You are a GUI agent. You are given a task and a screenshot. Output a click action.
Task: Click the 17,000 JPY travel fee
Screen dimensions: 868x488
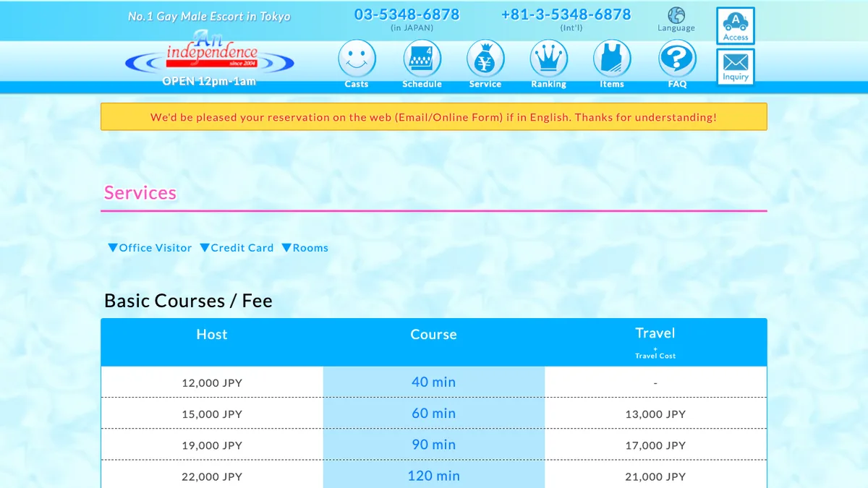[x=655, y=445]
